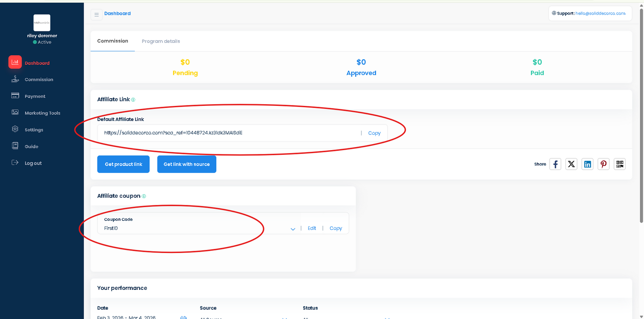Open the date range calendar picker
The image size is (644, 319).
coord(183,317)
